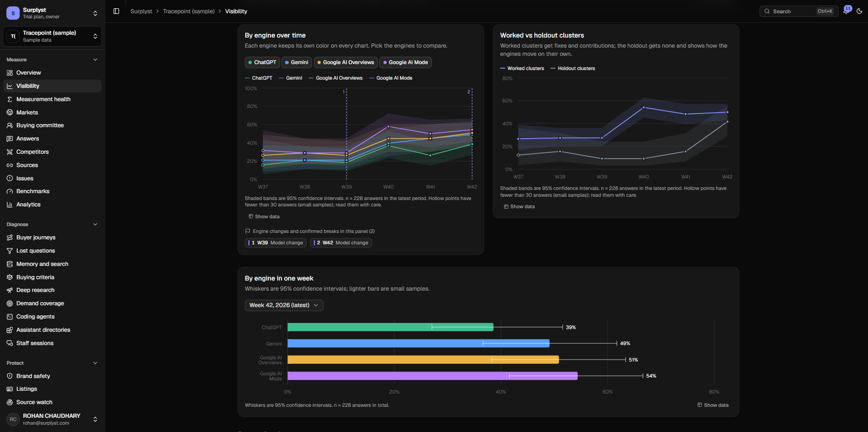Click the Overview grid icon
The width and height of the screenshot is (868, 432).
coord(10,73)
